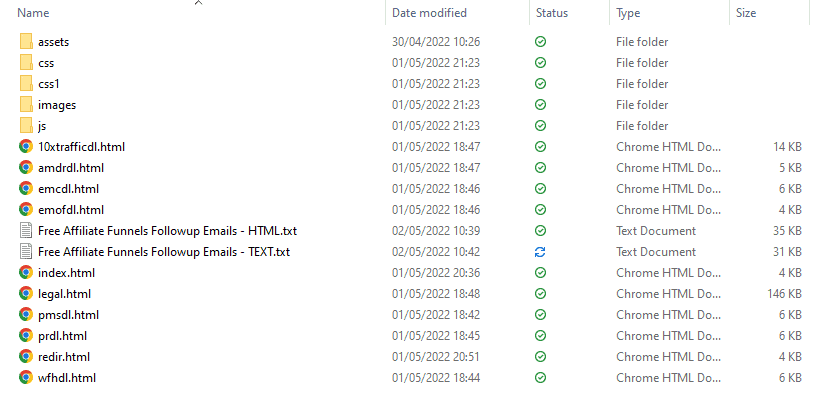Click the green status checkmark for css1 folder
This screenshot has width=838, height=406.
[541, 84]
